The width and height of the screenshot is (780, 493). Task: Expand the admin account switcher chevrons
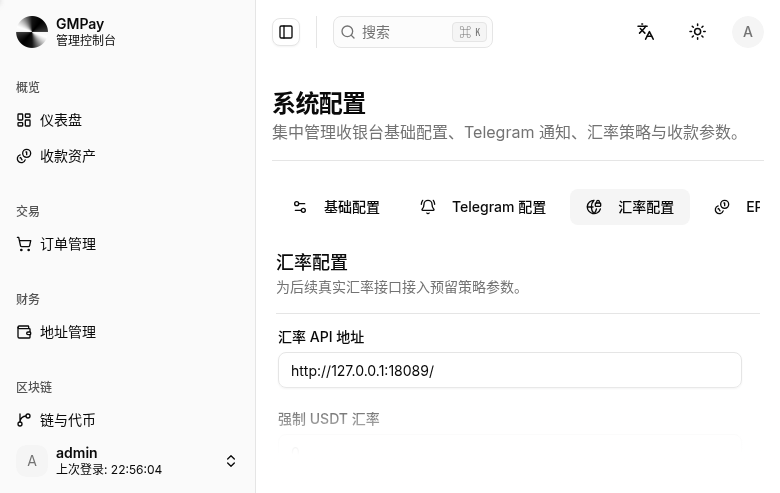point(231,461)
